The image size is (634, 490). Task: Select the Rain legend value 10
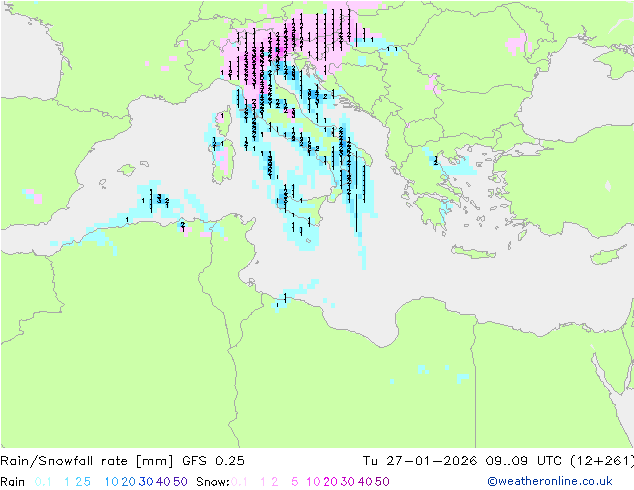click(112, 482)
